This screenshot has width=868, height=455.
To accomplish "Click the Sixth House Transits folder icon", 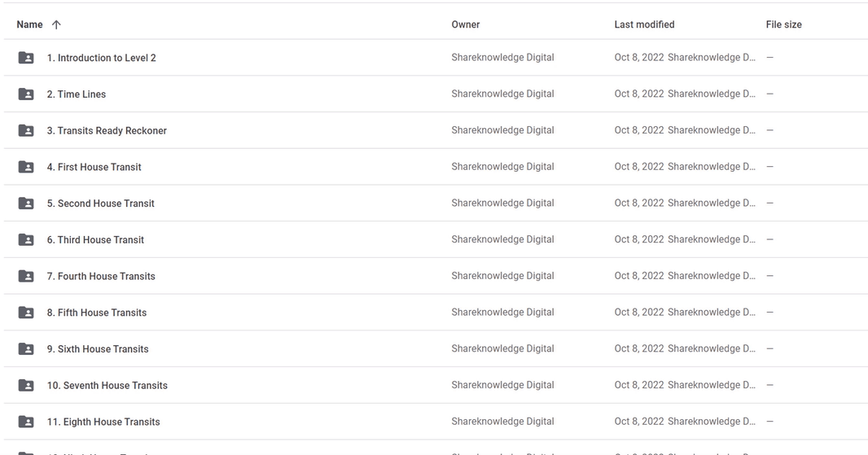I will pyautogui.click(x=26, y=348).
